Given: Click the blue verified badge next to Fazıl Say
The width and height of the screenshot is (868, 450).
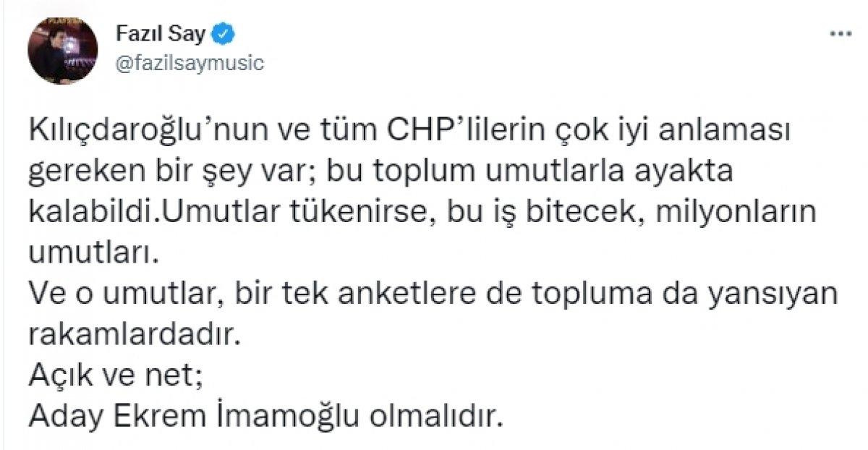Looking at the screenshot, I should point(222,33).
